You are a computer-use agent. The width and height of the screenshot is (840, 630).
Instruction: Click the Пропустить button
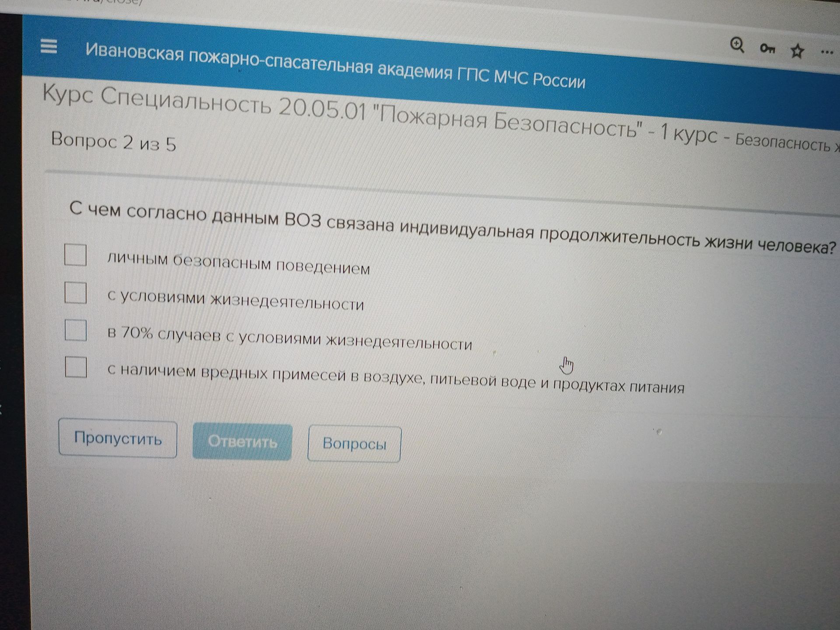coord(118,438)
